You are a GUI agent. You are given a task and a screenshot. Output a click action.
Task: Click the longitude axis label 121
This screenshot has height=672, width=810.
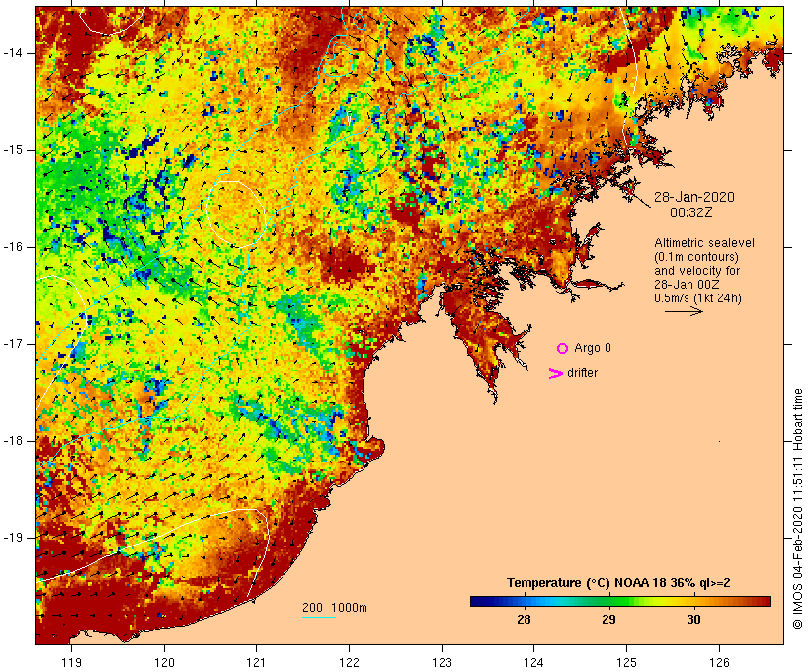[x=256, y=662]
